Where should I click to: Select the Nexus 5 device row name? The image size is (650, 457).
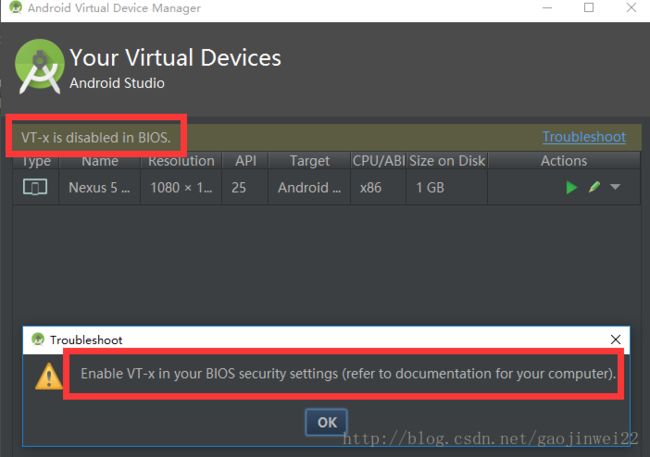pyautogui.click(x=99, y=187)
